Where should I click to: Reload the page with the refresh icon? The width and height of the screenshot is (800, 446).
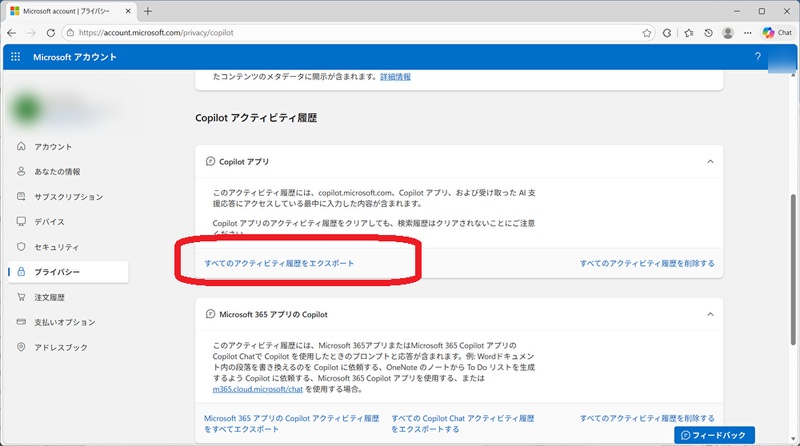[x=51, y=33]
